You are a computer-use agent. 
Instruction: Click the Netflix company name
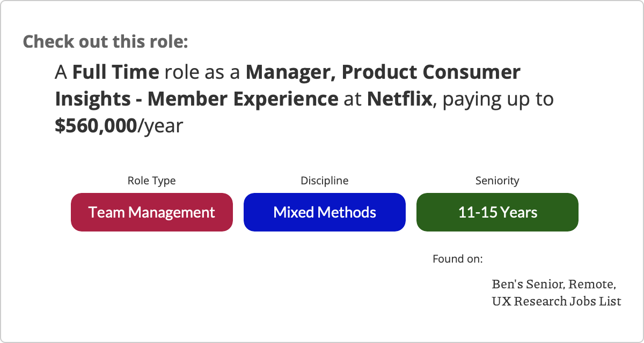tap(399, 99)
